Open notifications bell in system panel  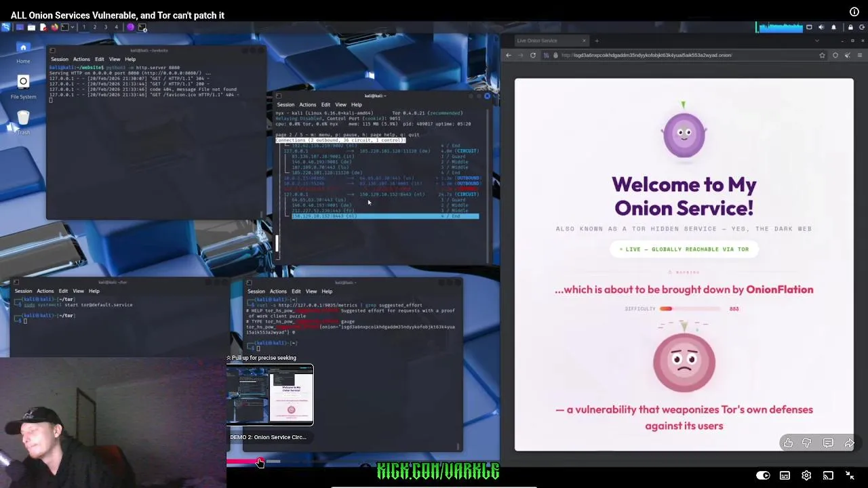(x=833, y=27)
